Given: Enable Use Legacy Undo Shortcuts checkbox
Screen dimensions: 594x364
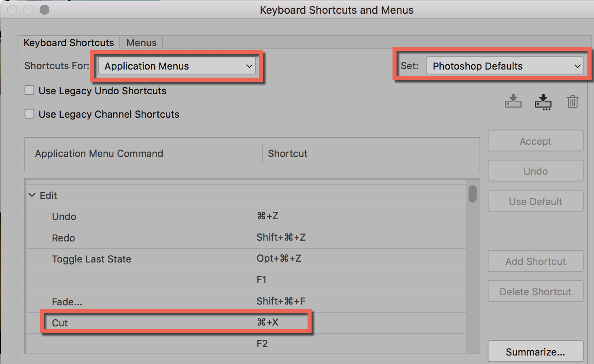Looking at the screenshot, I should tap(30, 90).
